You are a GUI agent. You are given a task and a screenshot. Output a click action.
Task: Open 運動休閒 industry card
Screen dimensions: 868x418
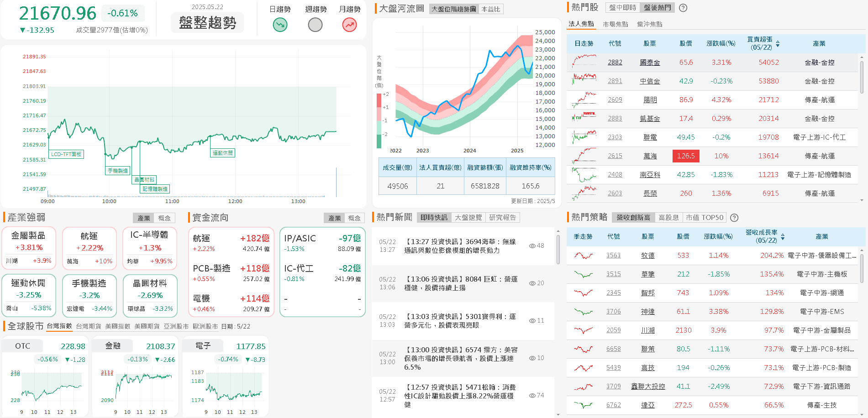click(x=29, y=295)
